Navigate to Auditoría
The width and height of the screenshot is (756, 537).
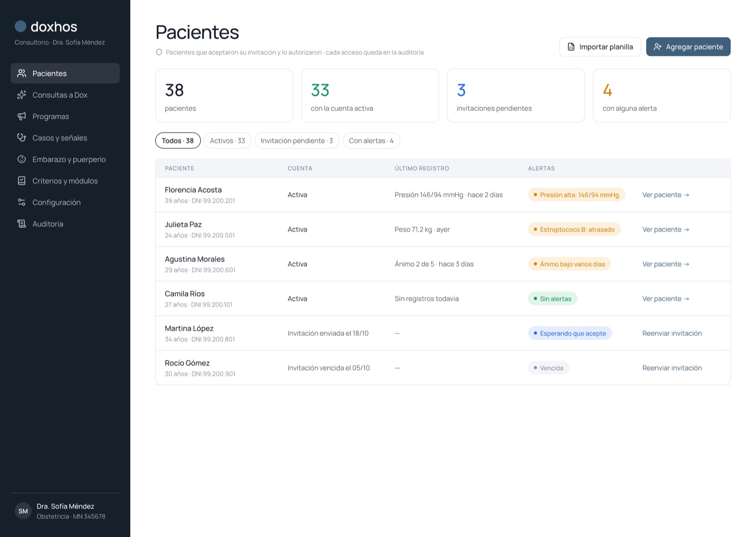coord(65,224)
